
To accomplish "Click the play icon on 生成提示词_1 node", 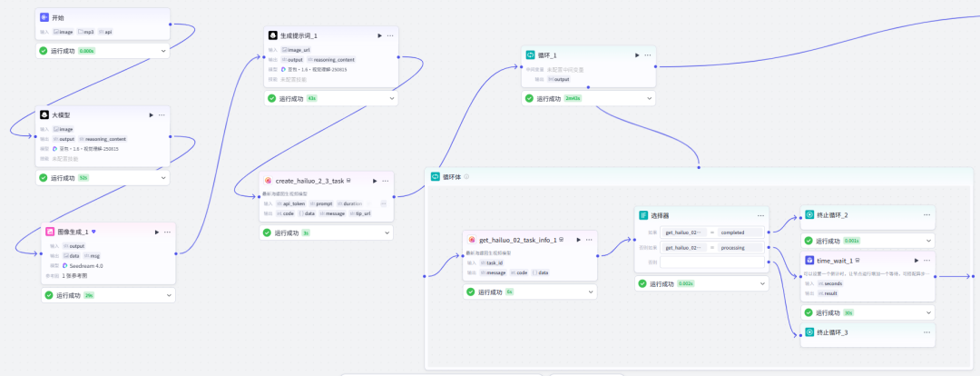I will pos(379,35).
